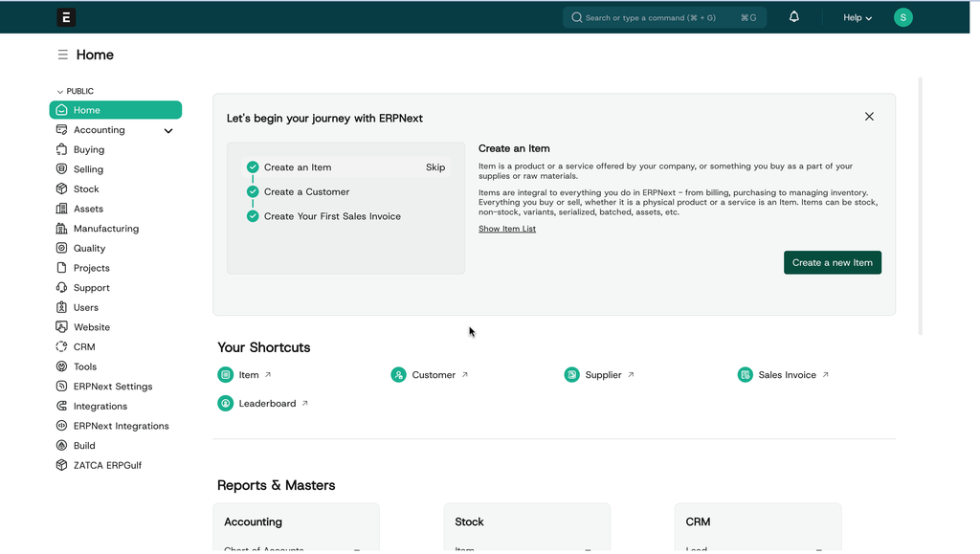Click the Assets sidebar icon
This screenshot has width=980, height=554.
(x=61, y=209)
